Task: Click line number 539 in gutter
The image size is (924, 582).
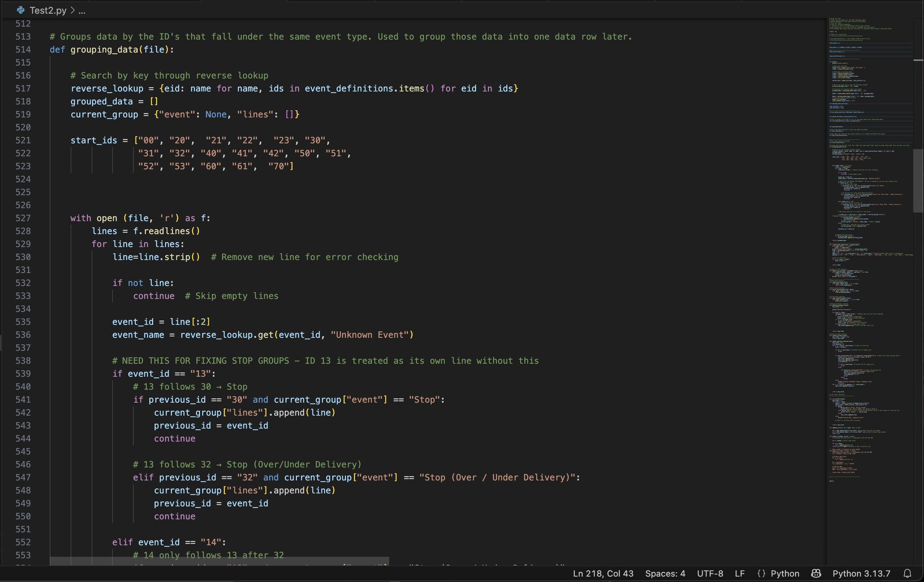Action: tap(23, 374)
